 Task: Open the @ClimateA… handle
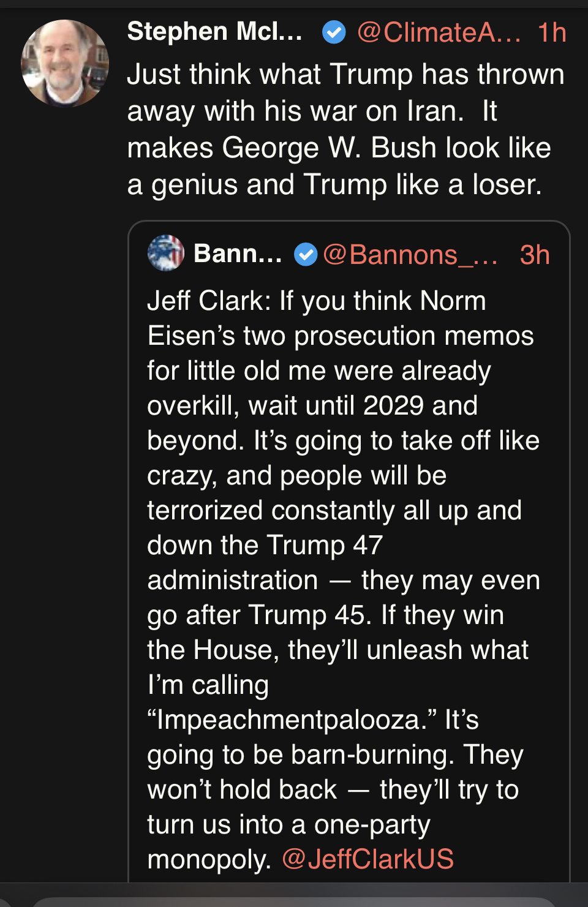click(x=439, y=32)
